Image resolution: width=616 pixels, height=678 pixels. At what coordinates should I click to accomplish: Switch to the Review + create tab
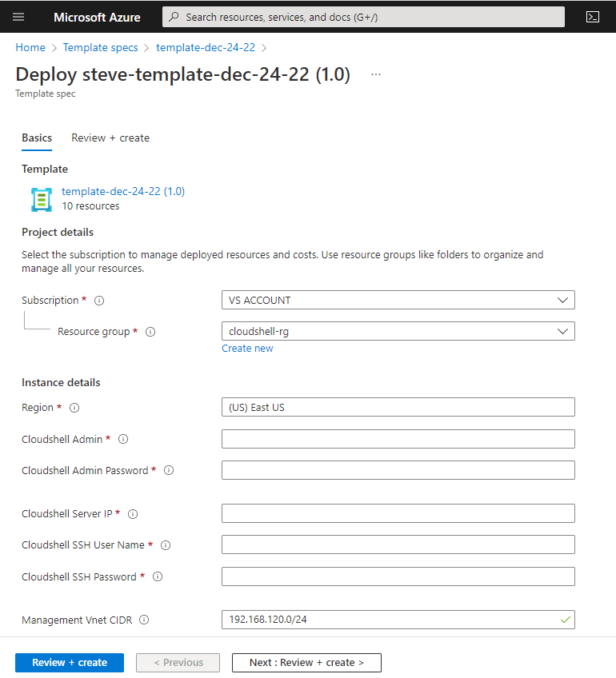coord(110,138)
